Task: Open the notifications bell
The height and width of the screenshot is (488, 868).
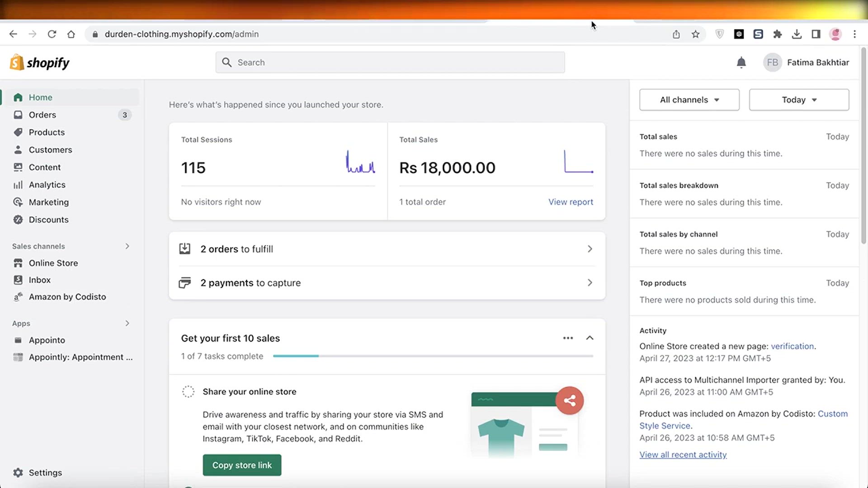Action: coord(741,62)
